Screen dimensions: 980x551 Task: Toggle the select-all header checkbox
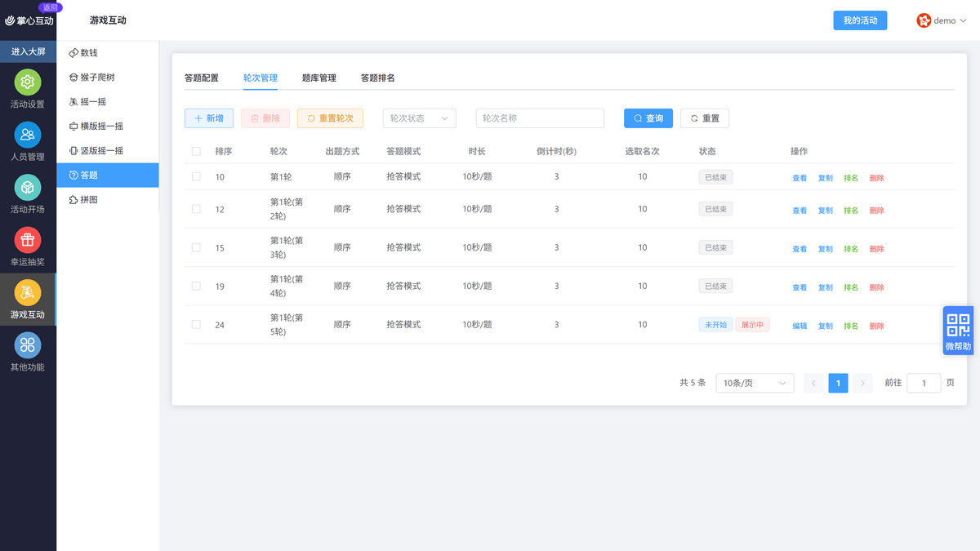click(x=196, y=151)
